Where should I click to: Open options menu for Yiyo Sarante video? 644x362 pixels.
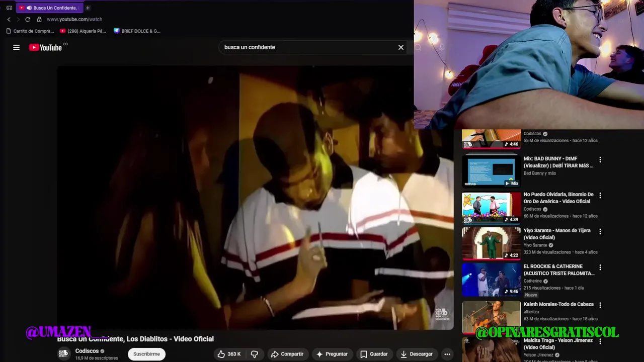pyautogui.click(x=600, y=232)
